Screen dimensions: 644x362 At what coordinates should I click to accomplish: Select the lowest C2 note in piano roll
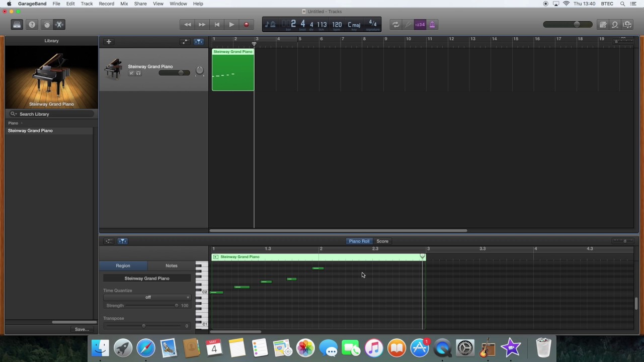click(217, 293)
